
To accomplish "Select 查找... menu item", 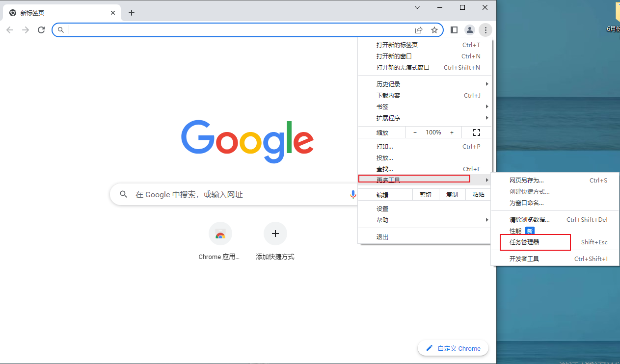I will [x=425, y=169].
